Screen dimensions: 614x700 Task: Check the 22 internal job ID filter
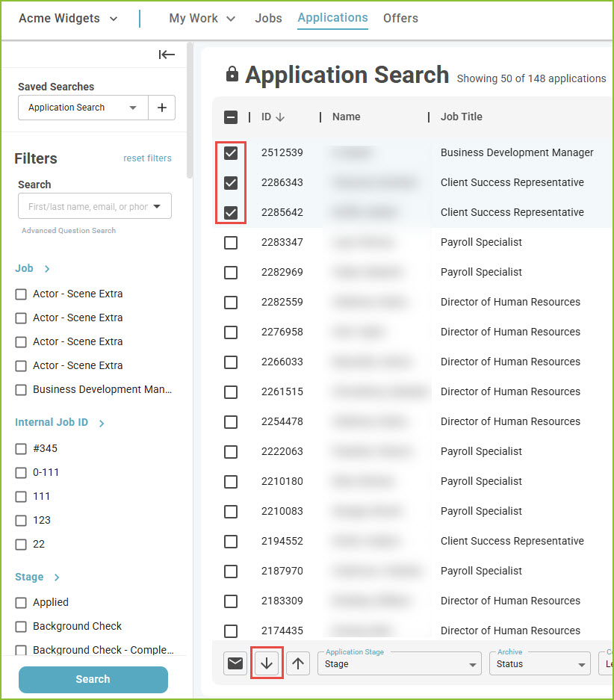[x=21, y=545]
